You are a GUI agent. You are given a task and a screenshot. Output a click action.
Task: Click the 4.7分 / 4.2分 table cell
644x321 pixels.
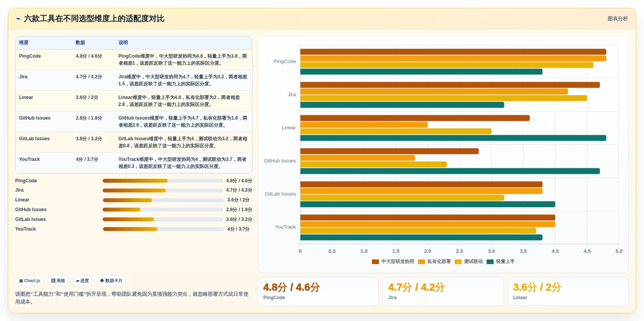pyautogui.click(x=89, y=77)
